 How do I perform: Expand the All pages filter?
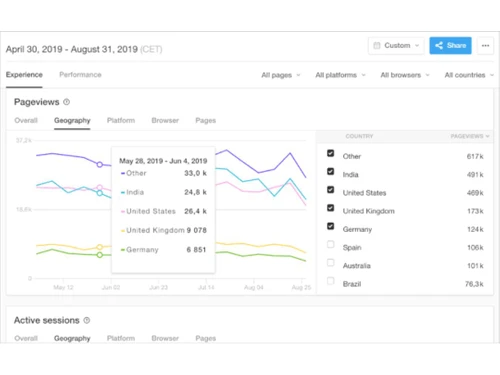point(281,75)
